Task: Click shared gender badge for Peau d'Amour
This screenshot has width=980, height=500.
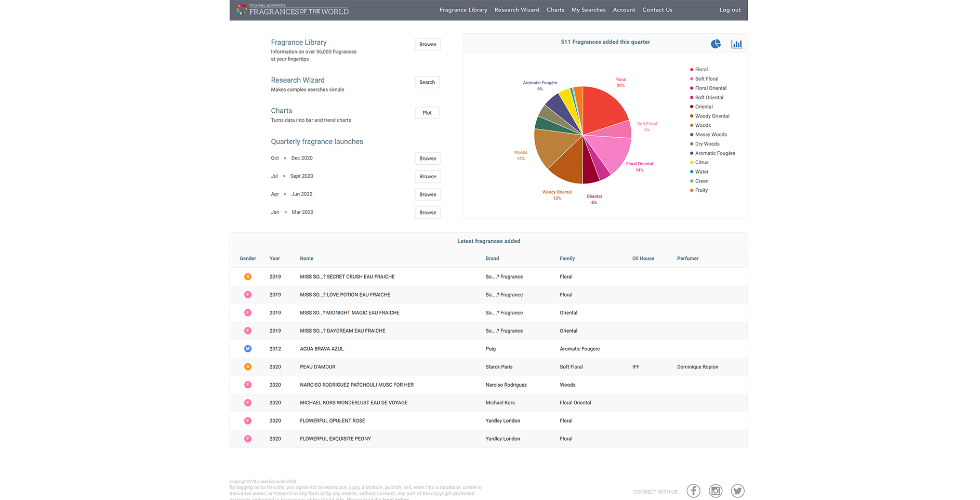Action: [248, 367]
